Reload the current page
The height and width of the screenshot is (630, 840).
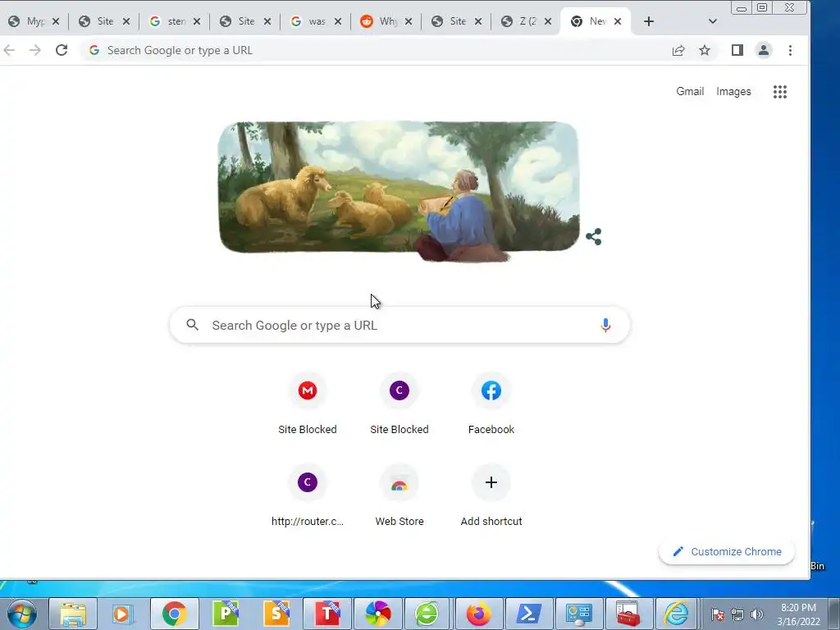(62, 50)
